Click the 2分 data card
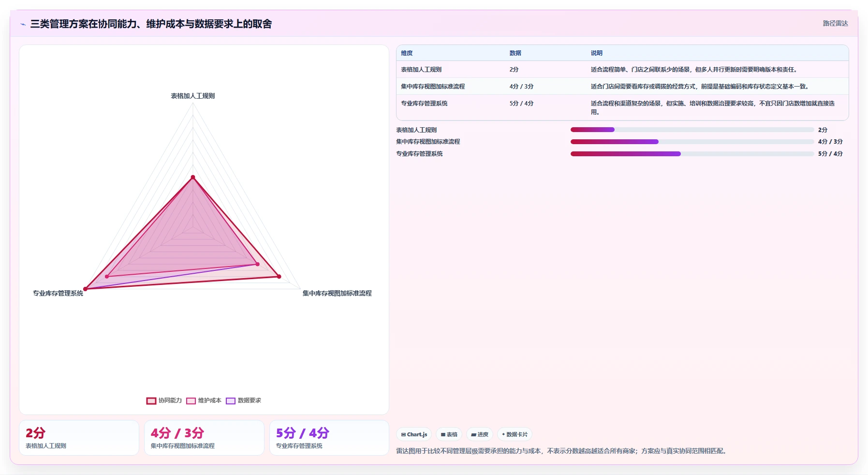 [x=79, y=438]
